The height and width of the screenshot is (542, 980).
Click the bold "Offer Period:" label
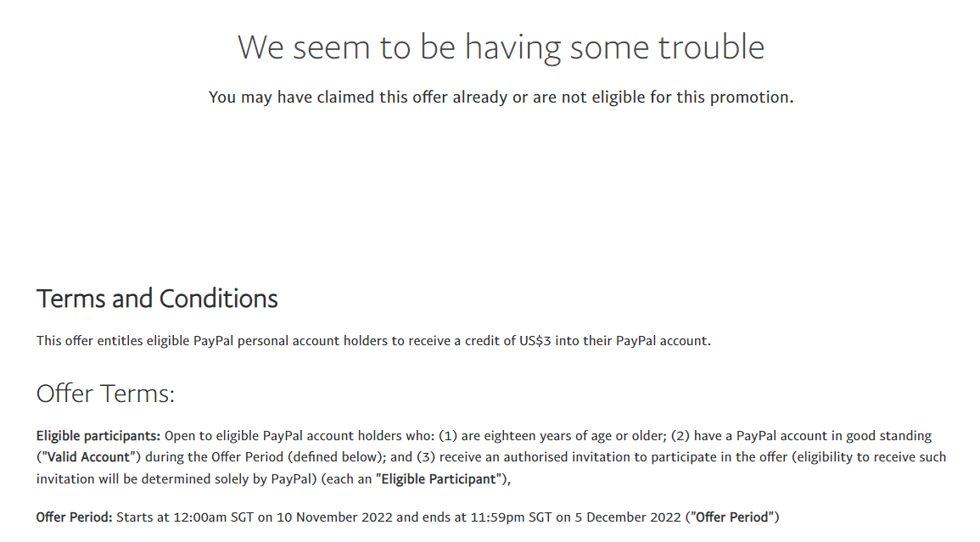click(75, 517)
